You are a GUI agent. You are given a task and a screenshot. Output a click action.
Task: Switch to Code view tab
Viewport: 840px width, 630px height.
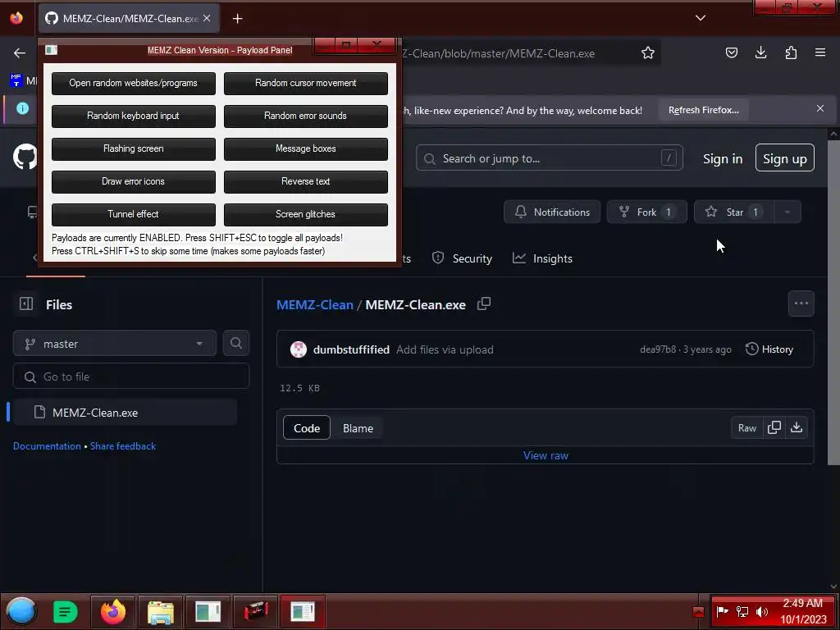[x=307, y=428]
